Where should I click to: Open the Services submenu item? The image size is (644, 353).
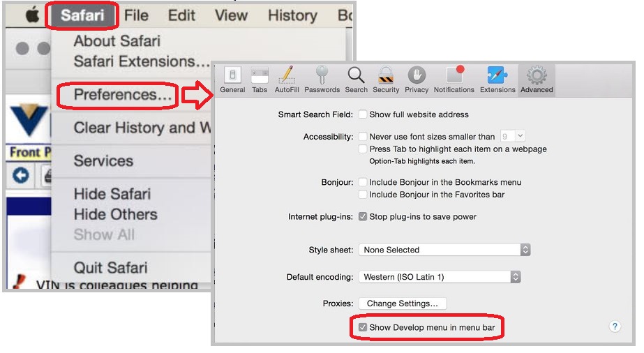pyautogui.click(x=103, y=161)
